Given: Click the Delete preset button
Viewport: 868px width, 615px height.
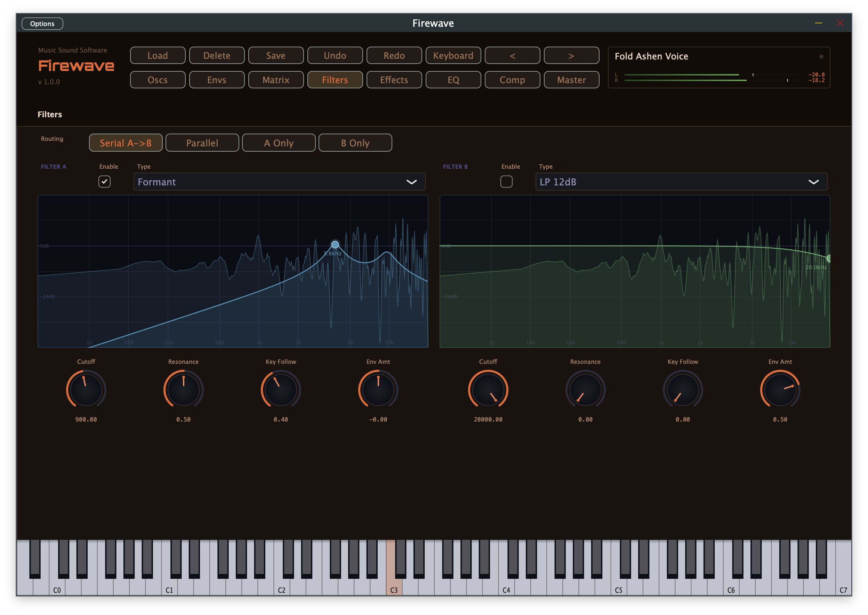Looking at the screenshot, I should point(217,56).
